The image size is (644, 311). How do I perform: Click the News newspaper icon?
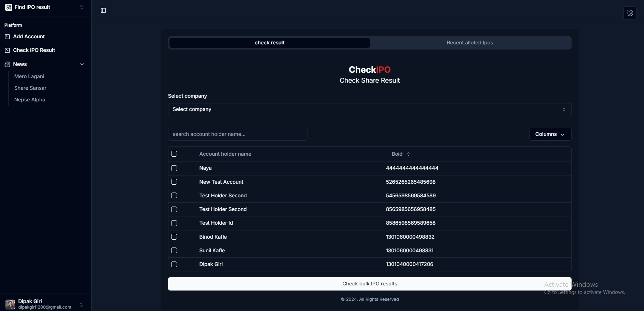8,64
